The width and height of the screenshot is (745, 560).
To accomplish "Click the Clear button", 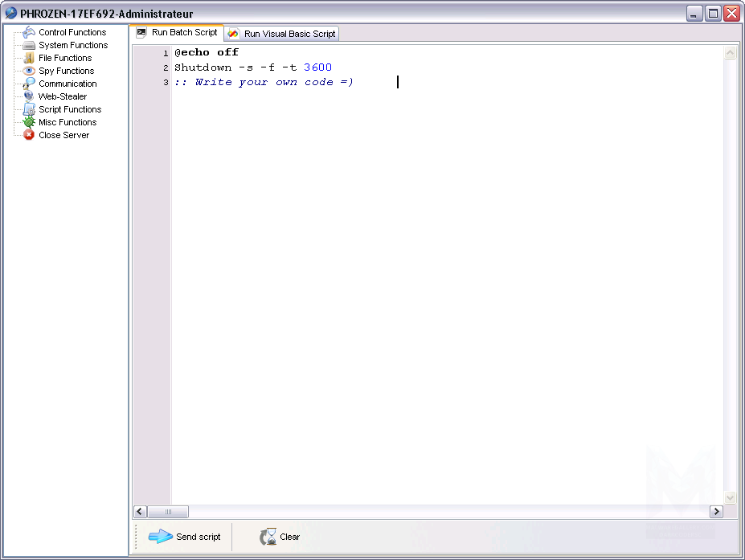I will pos(280,537).
